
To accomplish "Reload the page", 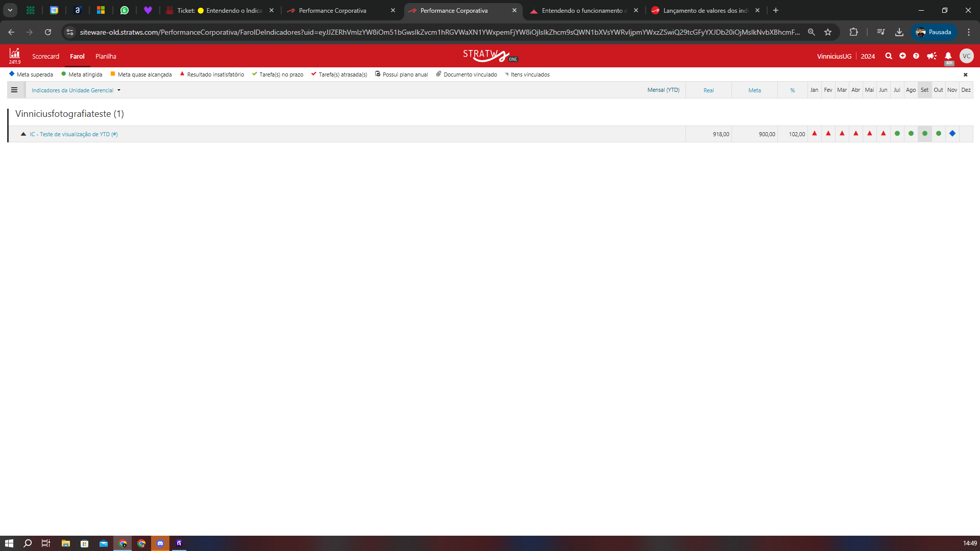I will pos(48,32).
